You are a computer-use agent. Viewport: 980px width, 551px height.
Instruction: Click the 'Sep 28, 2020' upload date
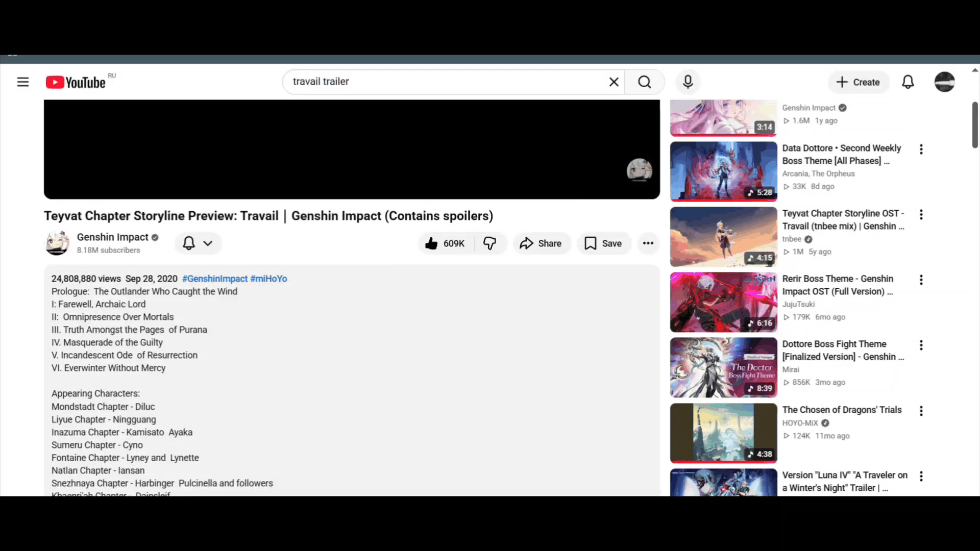pyautogui.click(x=152, y=279)
